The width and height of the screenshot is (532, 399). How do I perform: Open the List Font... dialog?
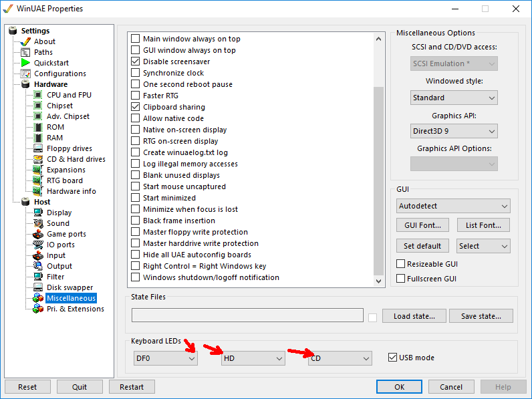tap(483, 225)
